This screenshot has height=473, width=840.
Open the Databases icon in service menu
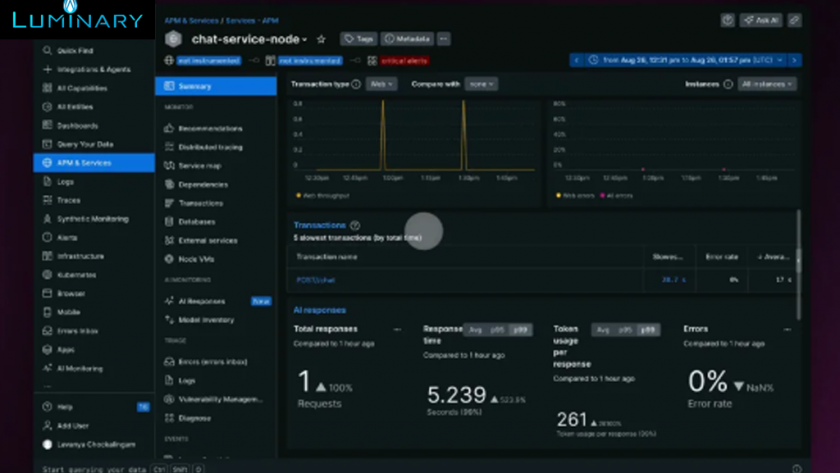170,222
